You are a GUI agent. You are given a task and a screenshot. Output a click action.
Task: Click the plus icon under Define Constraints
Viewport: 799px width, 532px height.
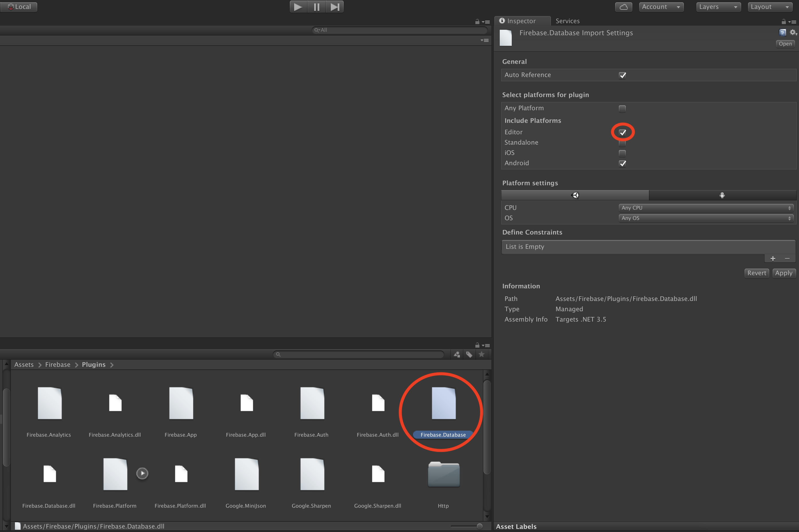coord(773,259)
